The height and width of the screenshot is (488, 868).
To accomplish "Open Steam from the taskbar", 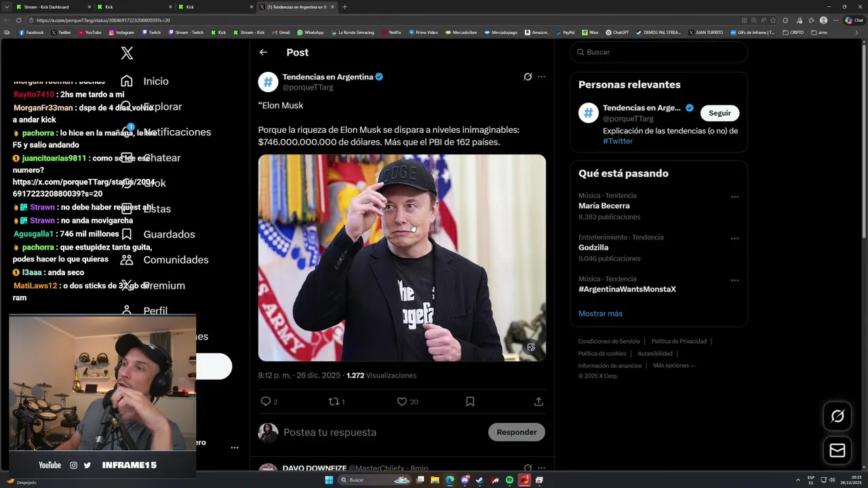I will (x=479, y=480).
